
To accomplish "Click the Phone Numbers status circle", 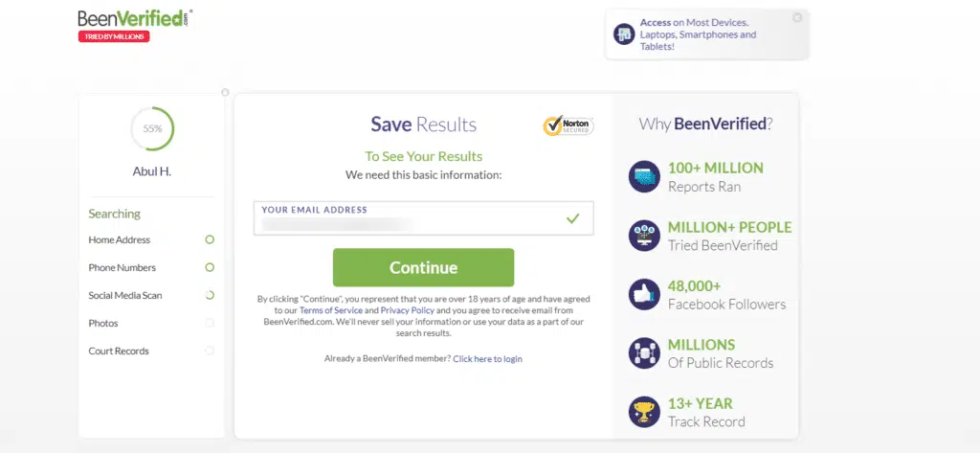I will tap(210, 267).
